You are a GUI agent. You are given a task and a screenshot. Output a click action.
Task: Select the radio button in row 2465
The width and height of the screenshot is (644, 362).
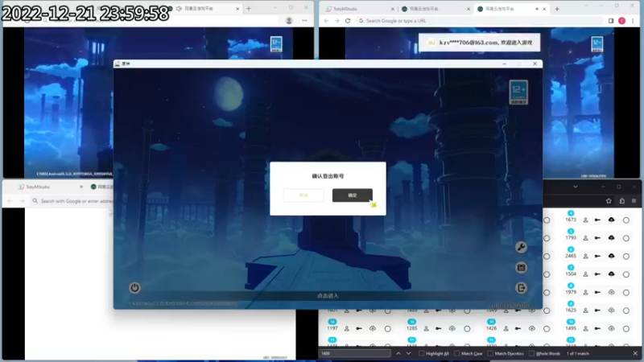(626, 256)
